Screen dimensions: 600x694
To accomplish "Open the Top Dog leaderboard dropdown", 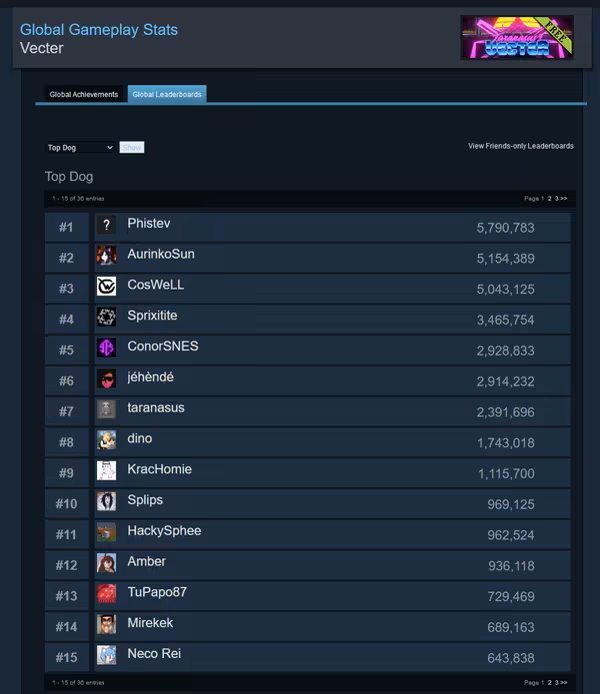I will coord(80,147).
